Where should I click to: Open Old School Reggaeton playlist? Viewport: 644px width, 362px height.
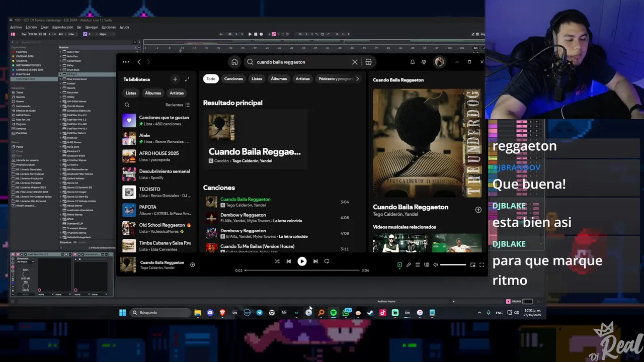tap(157, 228)
